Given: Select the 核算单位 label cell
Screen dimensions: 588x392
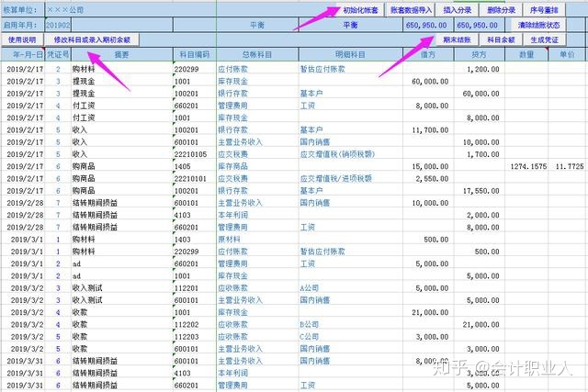Looking at the screenshot, I should click(22, 10).
